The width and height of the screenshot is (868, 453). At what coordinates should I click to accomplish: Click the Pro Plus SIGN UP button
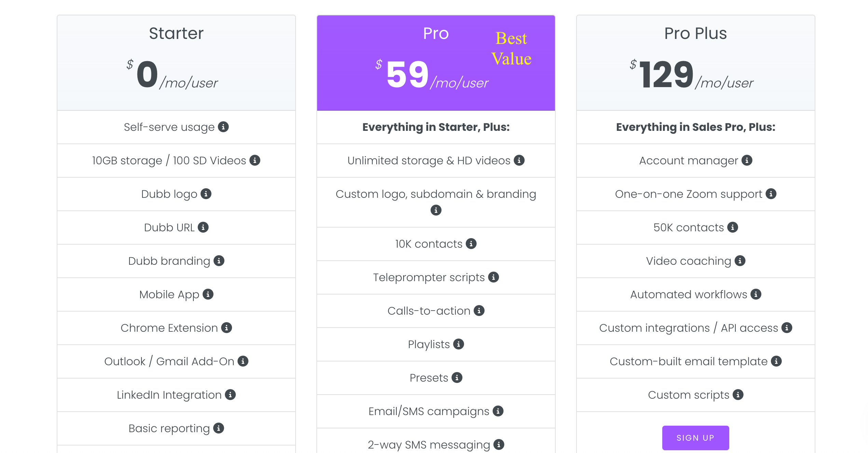695,438
